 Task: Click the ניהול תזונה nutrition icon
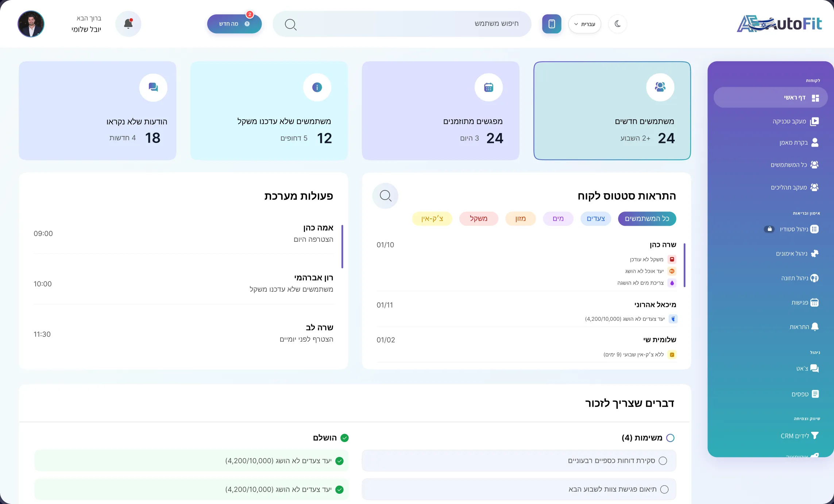(x=815, y=278)
